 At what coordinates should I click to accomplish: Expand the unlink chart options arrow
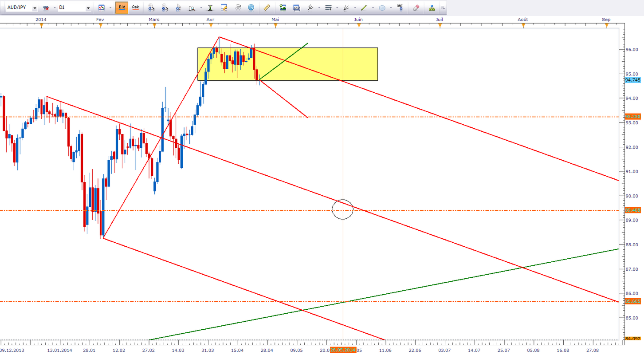54,8
